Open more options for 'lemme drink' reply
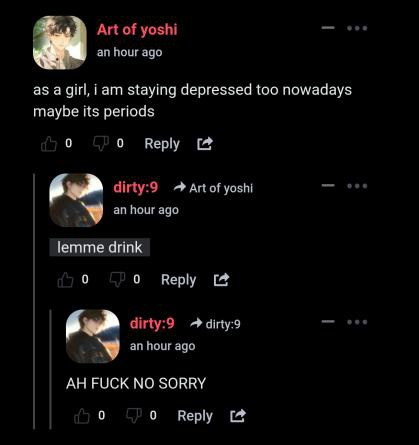 357,186
